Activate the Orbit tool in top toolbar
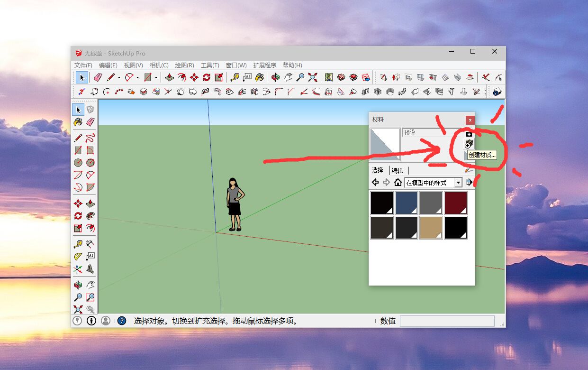 coord(275,77)
